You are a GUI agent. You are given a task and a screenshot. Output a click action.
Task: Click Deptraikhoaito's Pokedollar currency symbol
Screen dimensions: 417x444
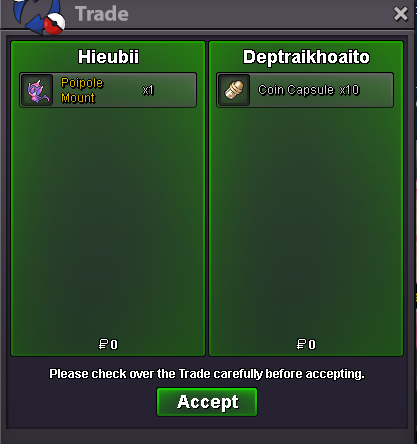(x=301, y=344)
